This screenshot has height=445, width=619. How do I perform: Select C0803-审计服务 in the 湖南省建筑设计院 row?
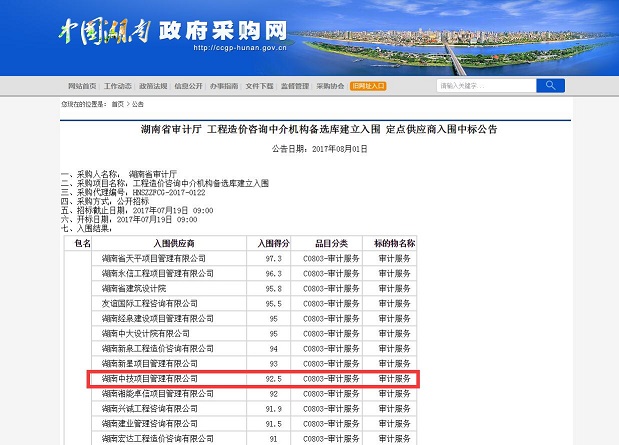point(331,289)
